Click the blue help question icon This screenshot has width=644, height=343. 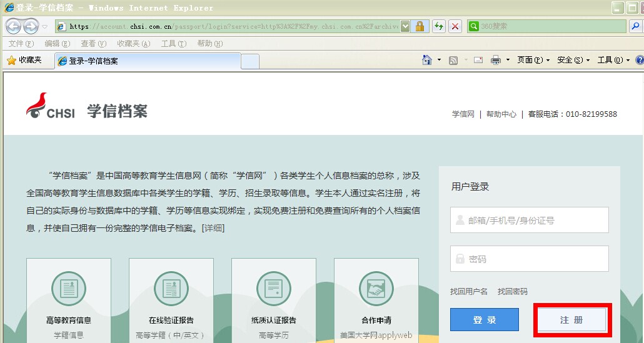point(640,61)
